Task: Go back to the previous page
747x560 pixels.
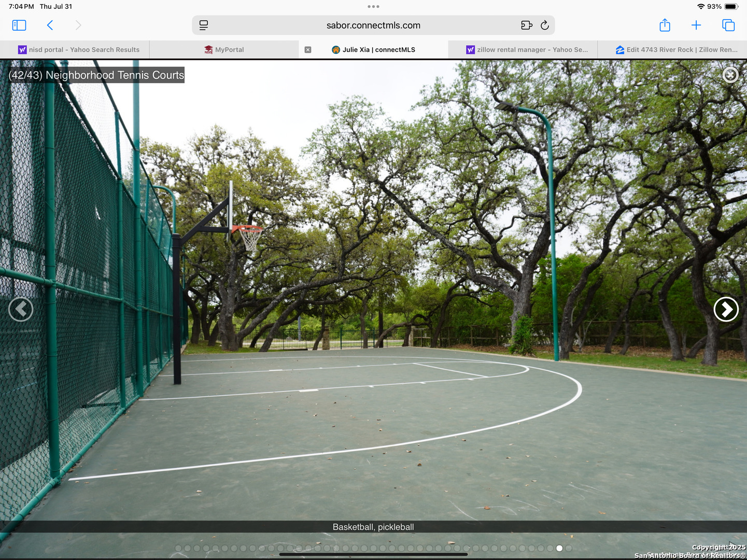Action: [50, 25]
